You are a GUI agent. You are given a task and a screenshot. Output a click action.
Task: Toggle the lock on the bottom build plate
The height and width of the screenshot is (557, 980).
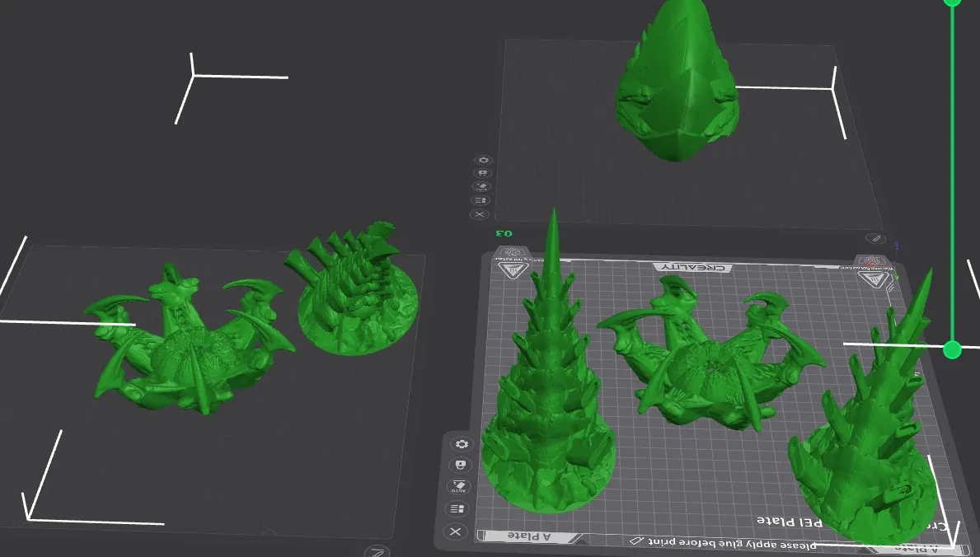(x=461, y=464)
